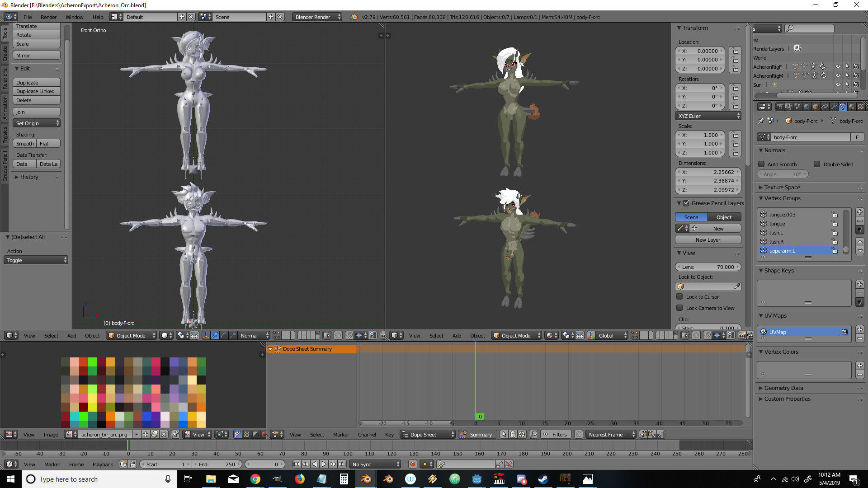Open Steam from the taskbar

(543, 479)
